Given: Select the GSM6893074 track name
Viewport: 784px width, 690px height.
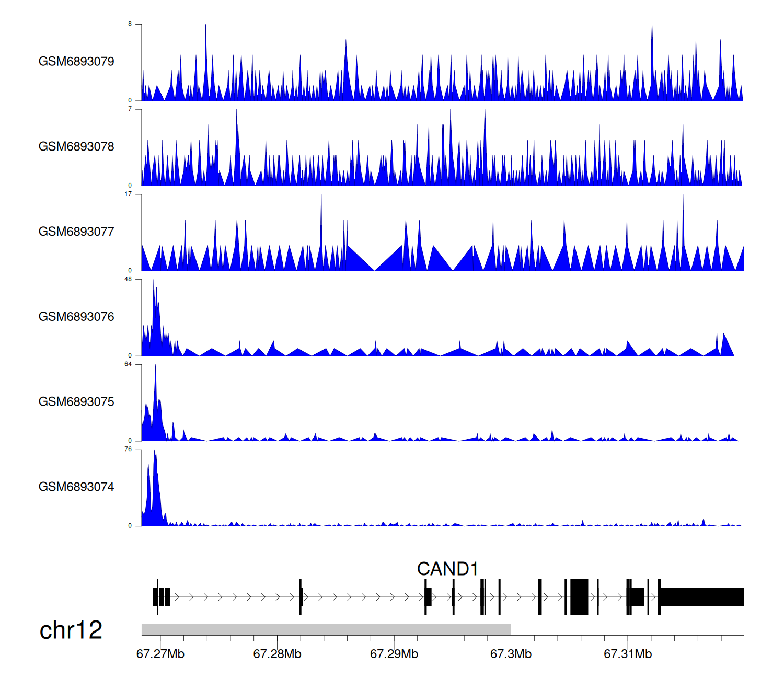Looking at the screenshot, I should click(x=76, y=487).
